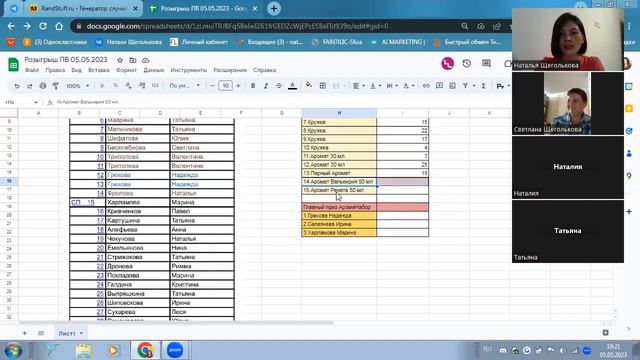
Task: Open the functions sigma icon
Action: point(484,86)
